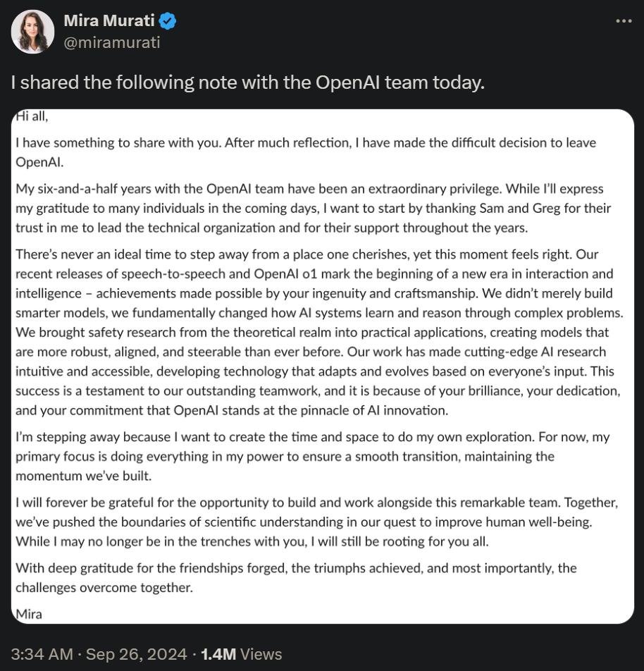Click the signature 'Mira' at note bottom
The height and width of the screenshot is (671, 644).
pyautogui.click(x=28, y=614)
